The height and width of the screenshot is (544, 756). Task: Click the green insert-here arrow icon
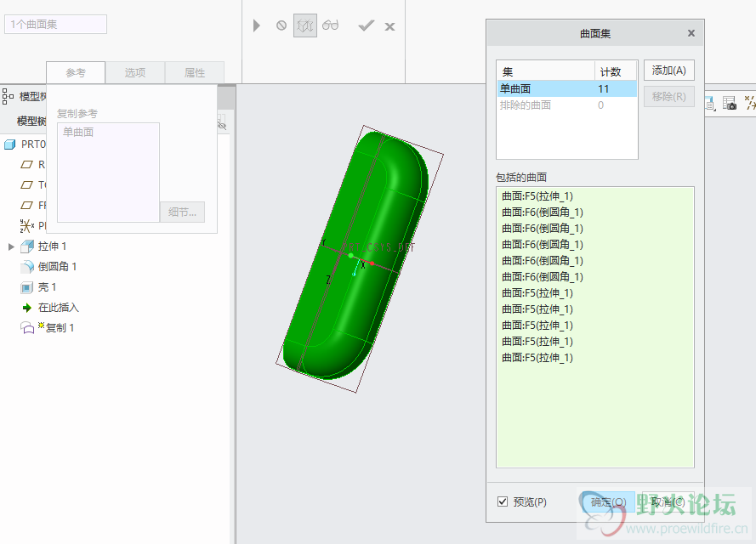(27, 308)
